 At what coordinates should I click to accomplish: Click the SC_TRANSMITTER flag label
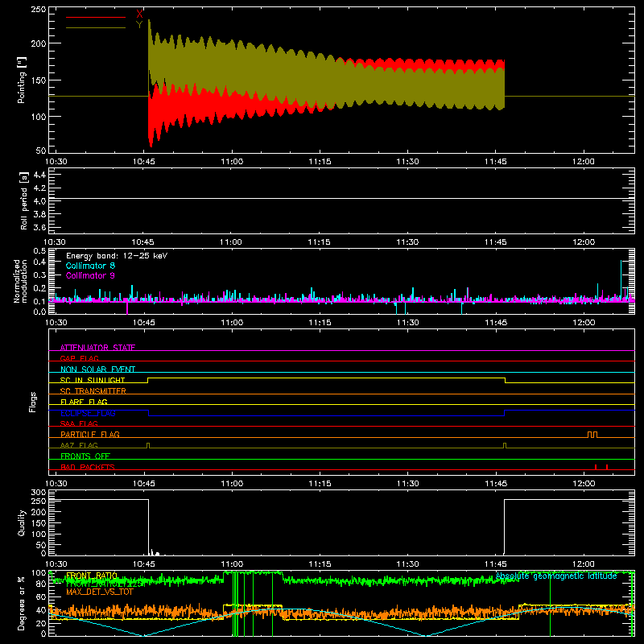93,391
